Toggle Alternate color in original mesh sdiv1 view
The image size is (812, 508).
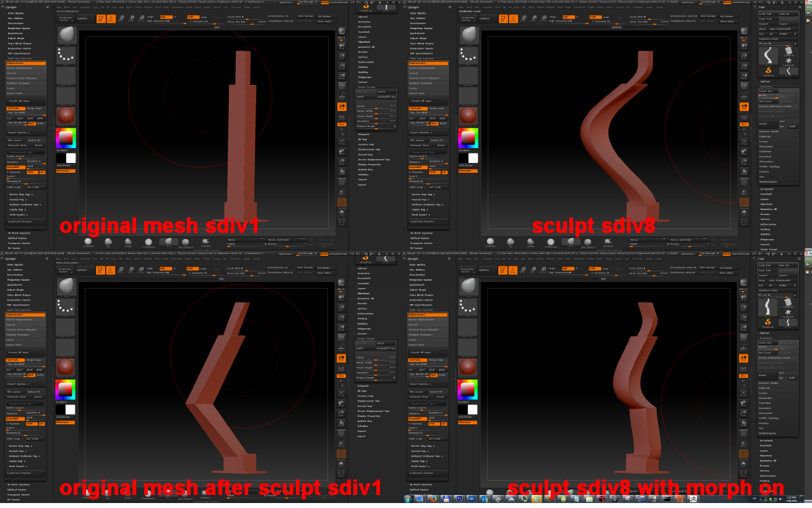(66, 170)
